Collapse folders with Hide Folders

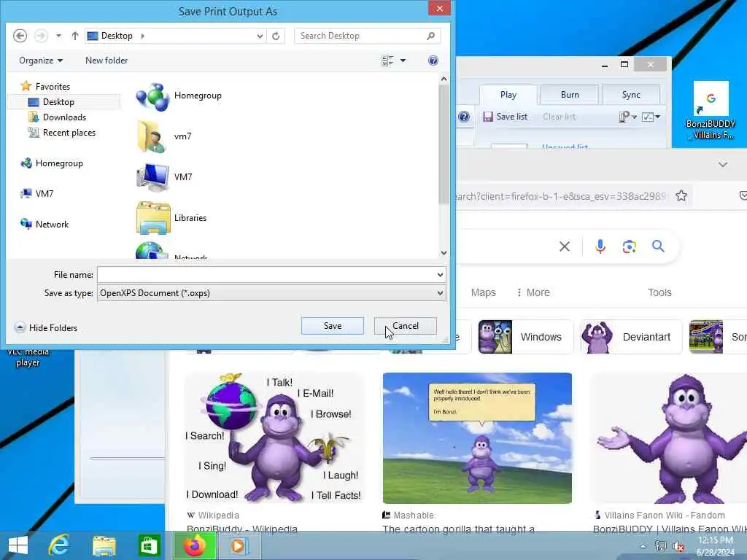[x=46, y=327]
